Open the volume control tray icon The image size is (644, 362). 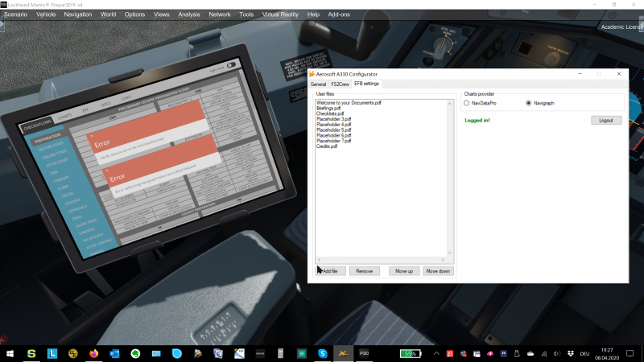click(x=557, y=353)
